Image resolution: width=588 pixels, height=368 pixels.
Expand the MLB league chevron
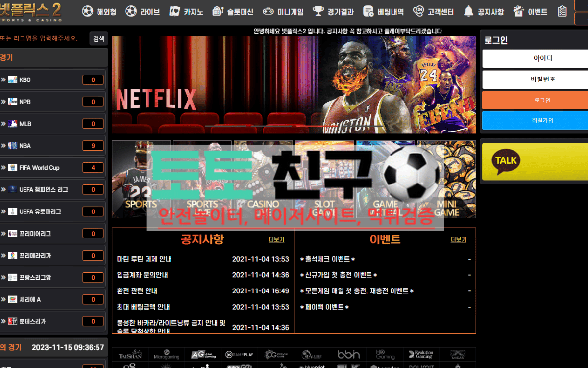[3, 124]
